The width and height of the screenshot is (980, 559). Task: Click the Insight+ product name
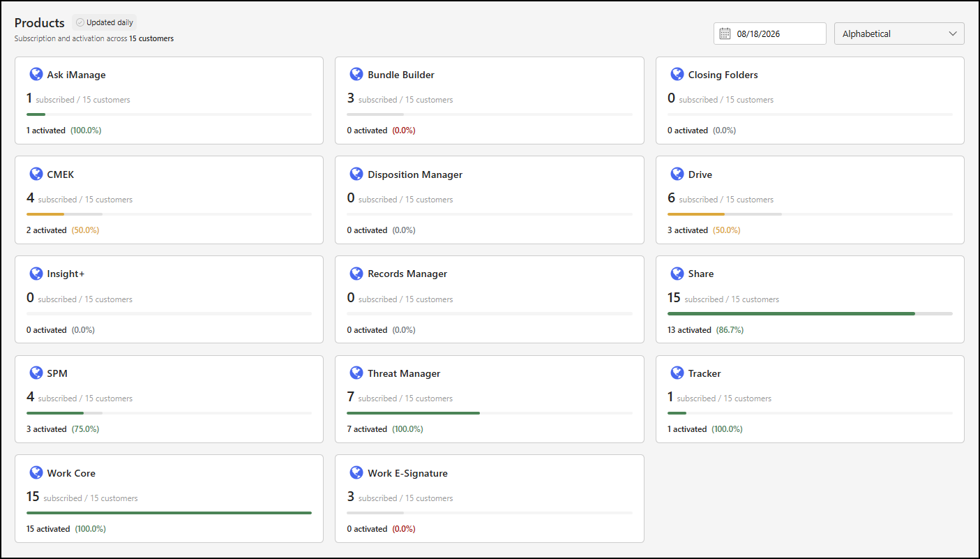[66, 274]
